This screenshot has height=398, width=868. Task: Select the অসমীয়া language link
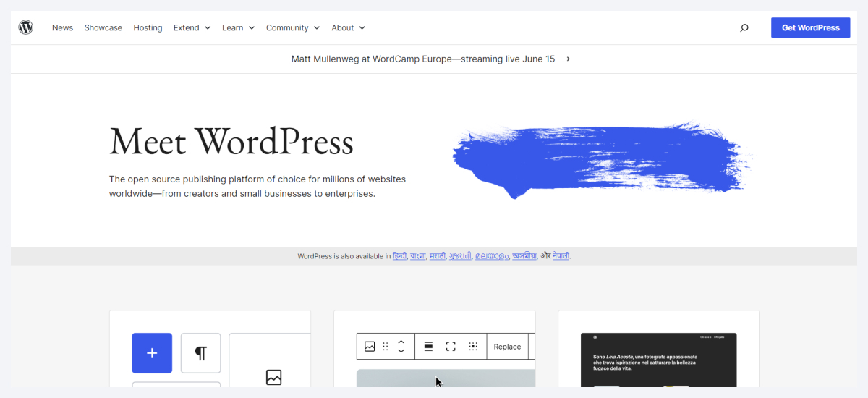(524, 256)
